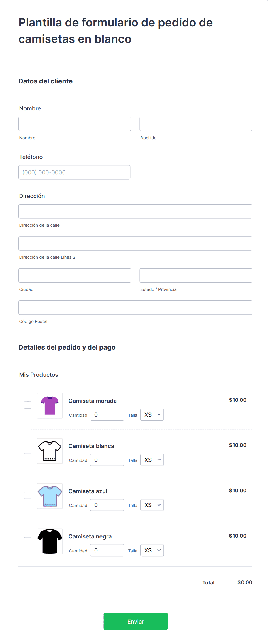Select the Camiseta morada checkbox
The width and height of the screenshot is (268, 644).
28,405
